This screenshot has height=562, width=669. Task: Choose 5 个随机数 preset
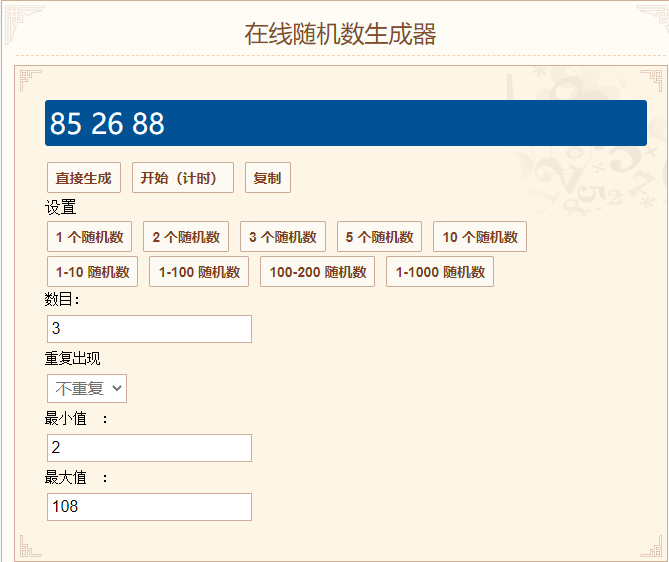(379, 236)
